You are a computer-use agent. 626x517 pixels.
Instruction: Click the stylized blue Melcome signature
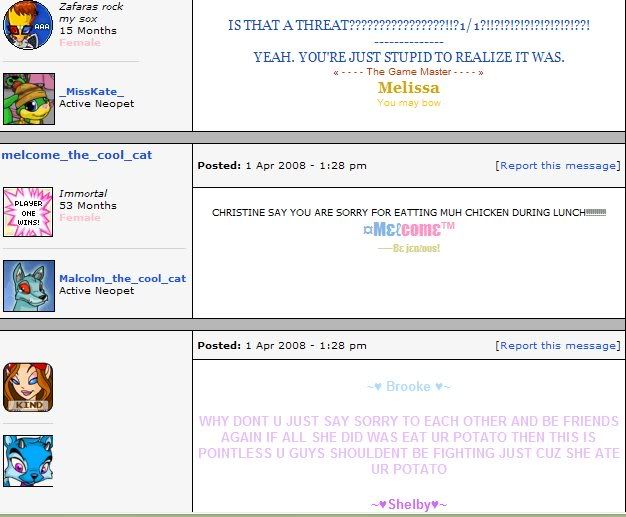point(408,229)
